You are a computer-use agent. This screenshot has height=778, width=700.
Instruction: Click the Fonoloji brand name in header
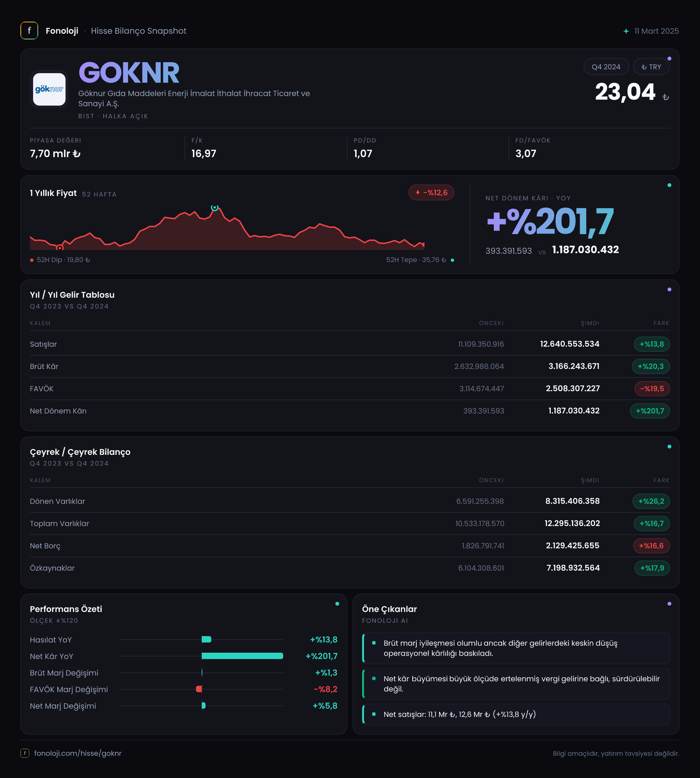pyautogui.click(x=62, y=31)
